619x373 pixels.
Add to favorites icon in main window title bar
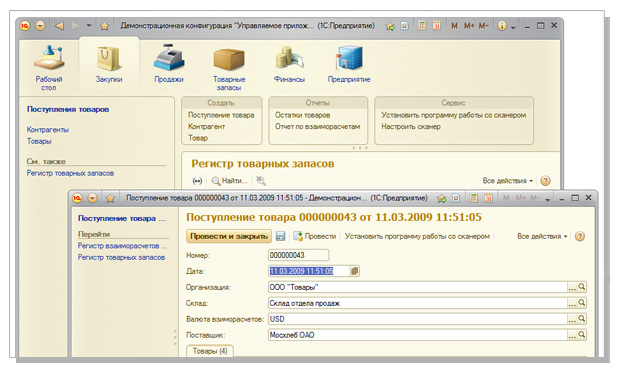(390, 26)
